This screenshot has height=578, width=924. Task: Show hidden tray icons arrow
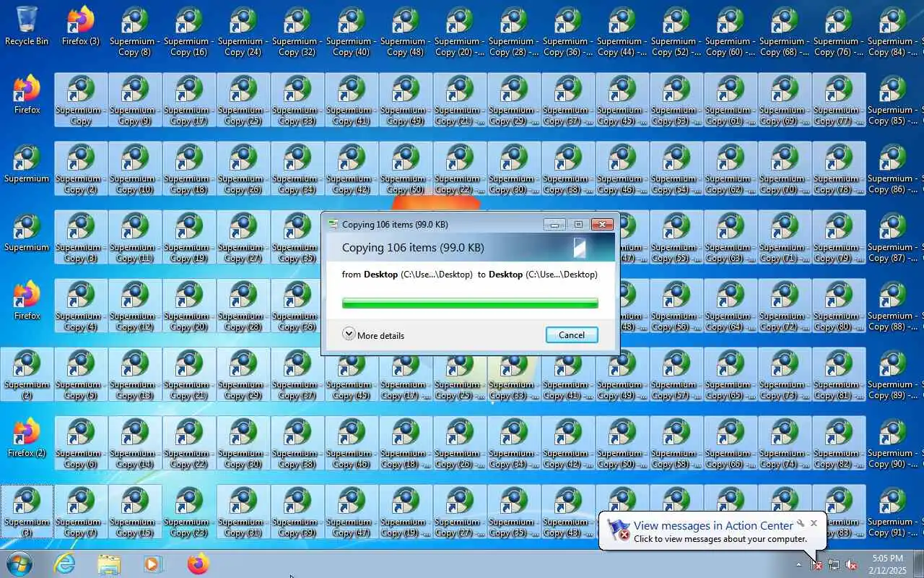pos(798,564)
